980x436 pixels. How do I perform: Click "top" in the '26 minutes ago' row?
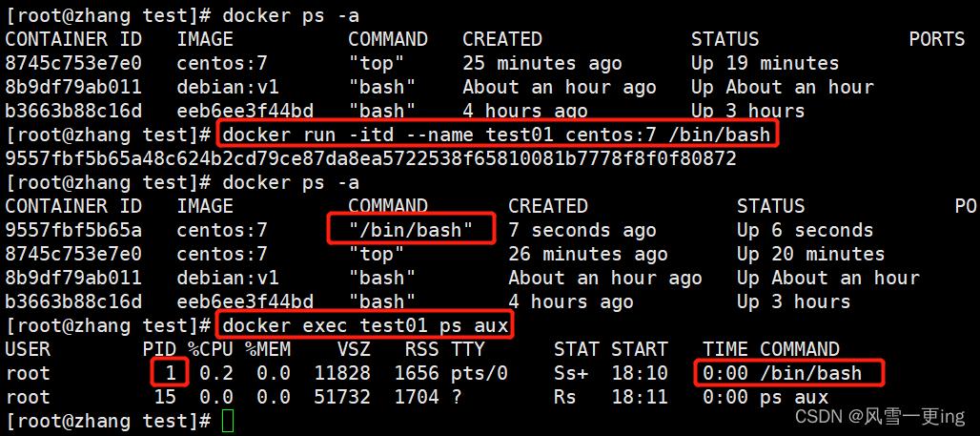(377, 254)
